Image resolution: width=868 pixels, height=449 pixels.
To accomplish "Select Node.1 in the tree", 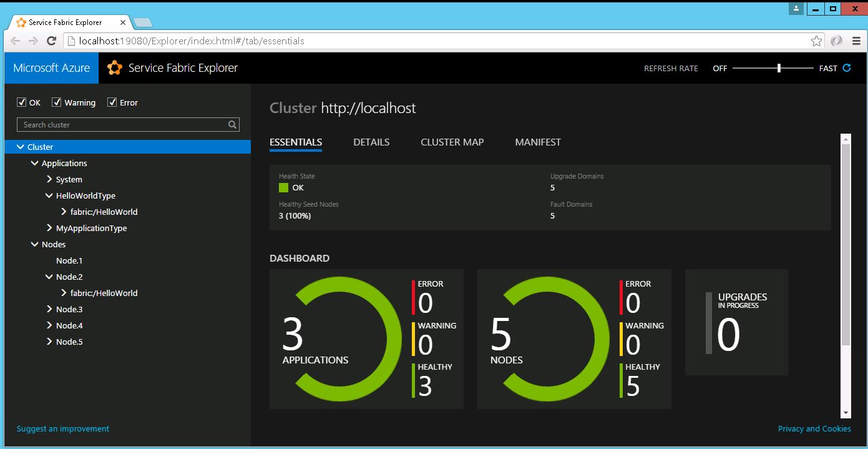I will pyautogui.click(x=69, y=260).
